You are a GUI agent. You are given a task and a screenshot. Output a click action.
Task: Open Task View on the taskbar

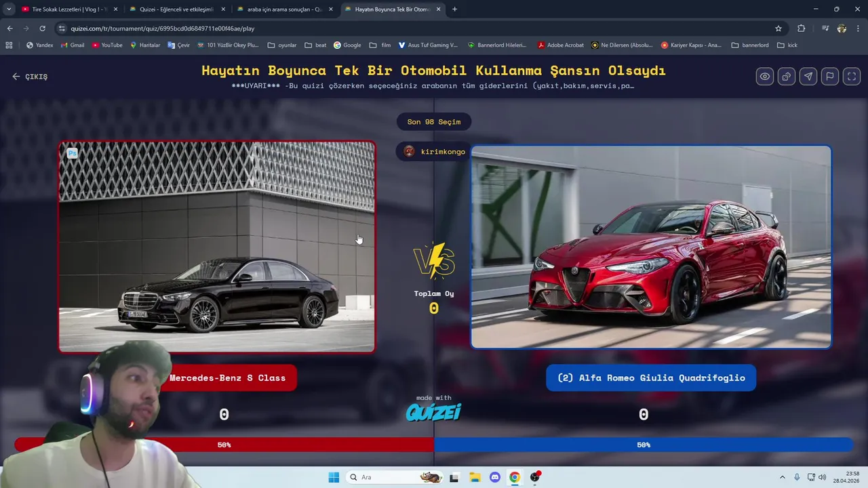454,477
